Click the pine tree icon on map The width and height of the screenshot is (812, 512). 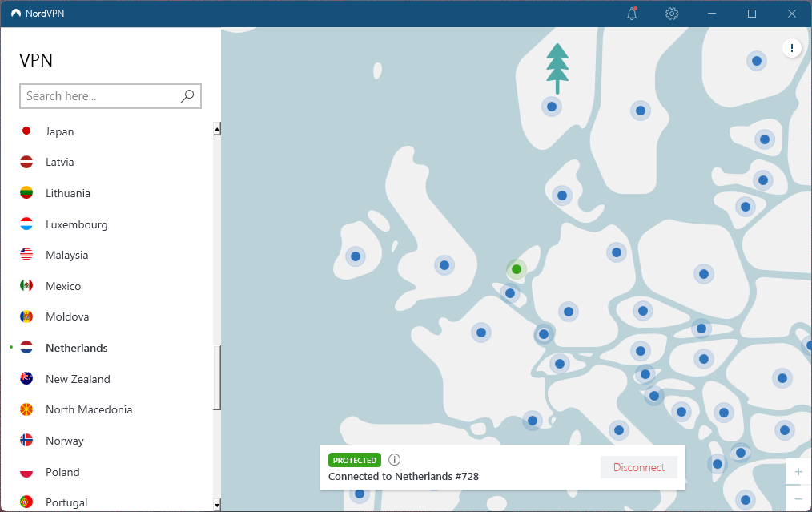pos(557,68)
